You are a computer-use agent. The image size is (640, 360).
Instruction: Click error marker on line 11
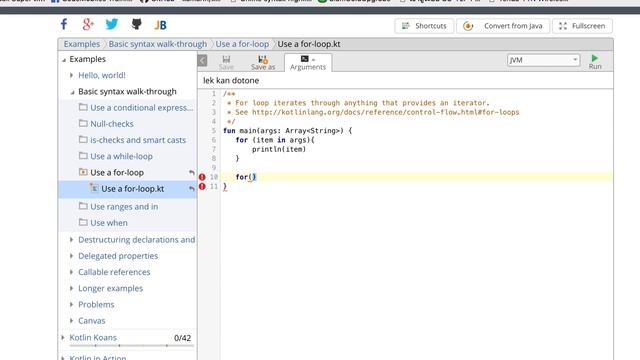coord(202,187)
